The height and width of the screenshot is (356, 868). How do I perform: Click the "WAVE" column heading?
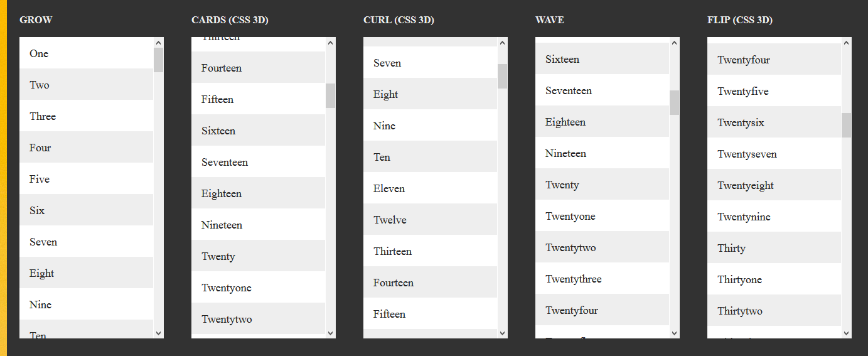(549, 20)
